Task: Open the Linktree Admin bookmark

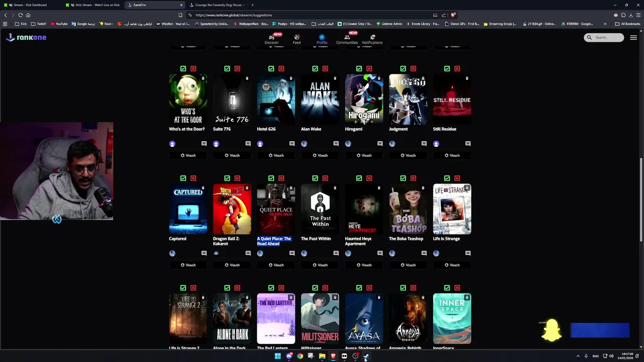Action: (389, 24)
